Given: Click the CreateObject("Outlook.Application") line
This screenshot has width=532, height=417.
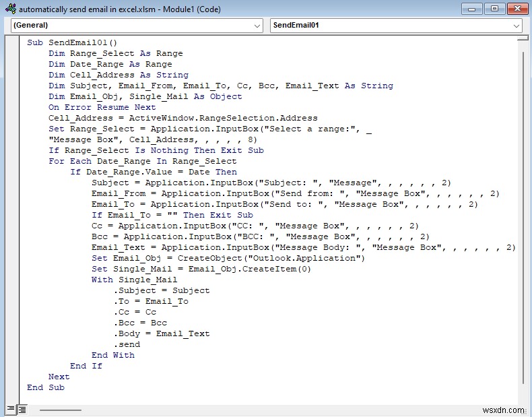Looking at the screenshot, I should 228,258.
